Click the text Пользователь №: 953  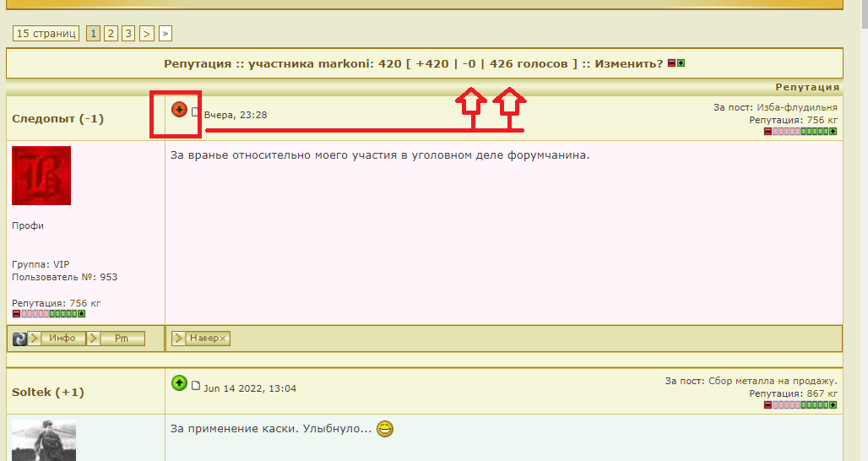point(65,277)
